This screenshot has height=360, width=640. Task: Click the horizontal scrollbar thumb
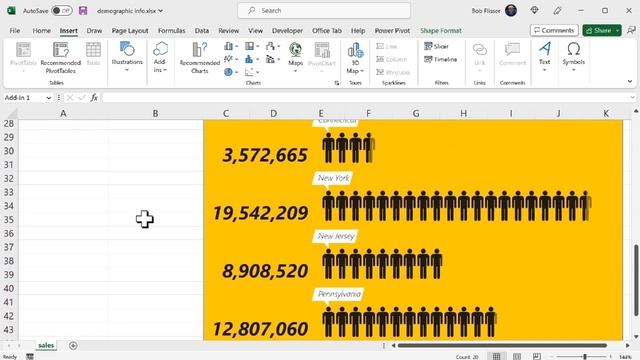pos(502,346)
